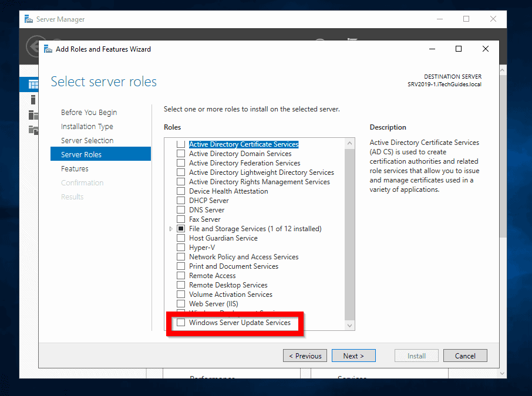The image size is (532, 396).
Task: Enable the Hyper-V role checkbox
Action: click(x=180, y=247)
